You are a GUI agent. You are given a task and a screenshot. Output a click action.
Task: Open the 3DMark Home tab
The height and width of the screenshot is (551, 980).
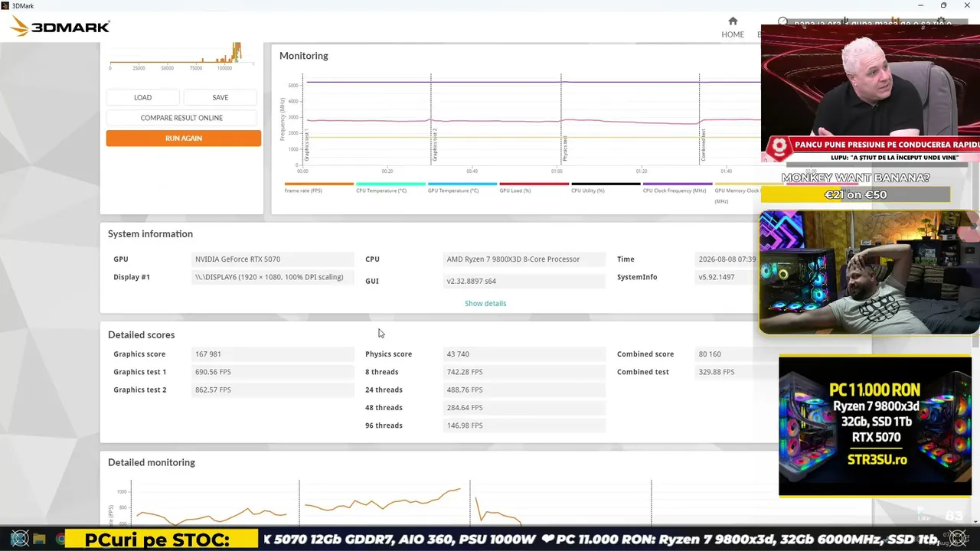click(733, 28)
